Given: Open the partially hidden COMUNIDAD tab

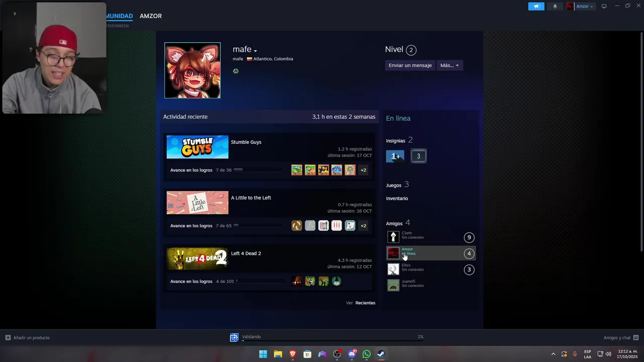Looking at the screenshot, I should click(x=119, y=16).
